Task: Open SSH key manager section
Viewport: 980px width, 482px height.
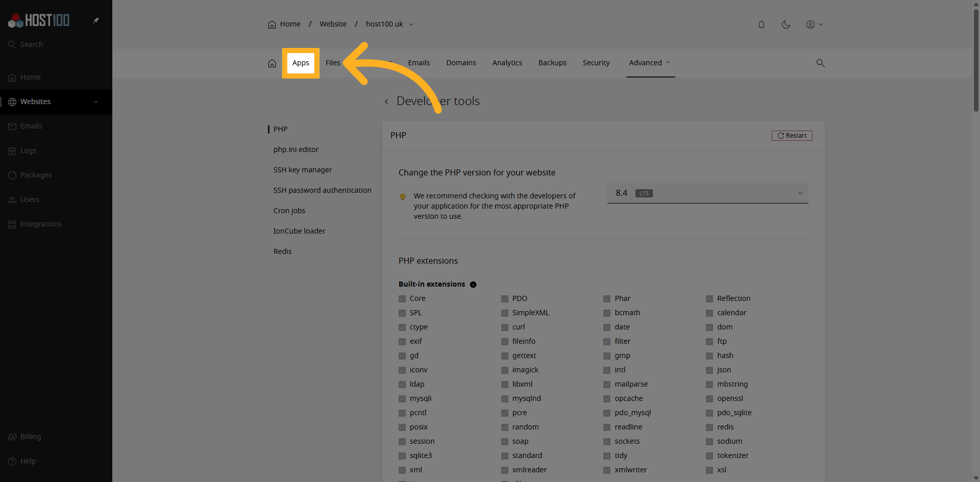Action: click(303, 170)
